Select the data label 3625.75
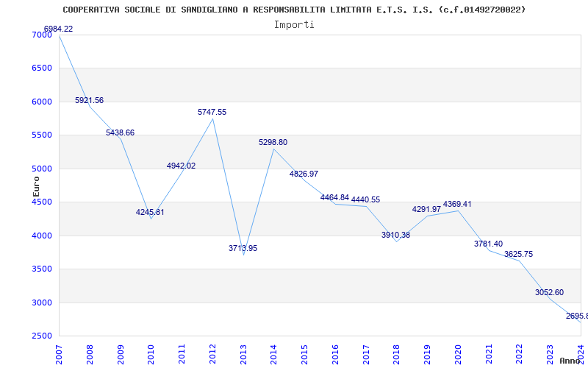This screenshot has height=368, width=588. pyautogui.click(x=518, y=254)
